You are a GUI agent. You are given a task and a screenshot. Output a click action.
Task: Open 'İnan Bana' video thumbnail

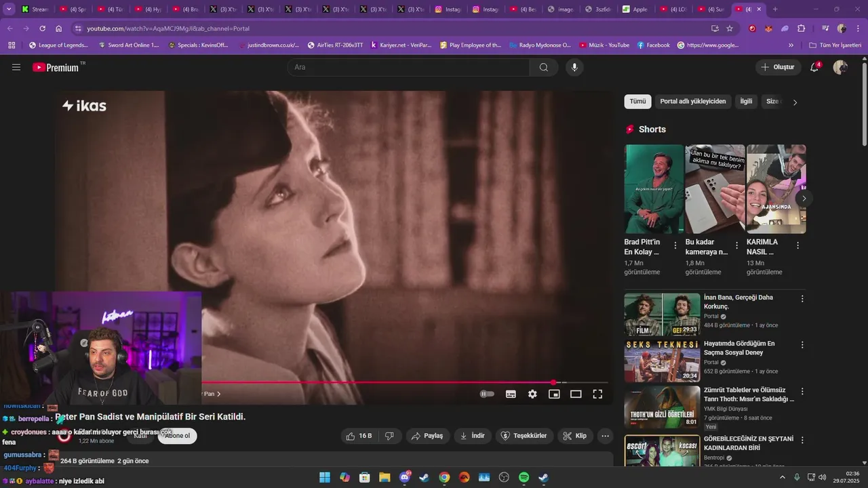662,314
